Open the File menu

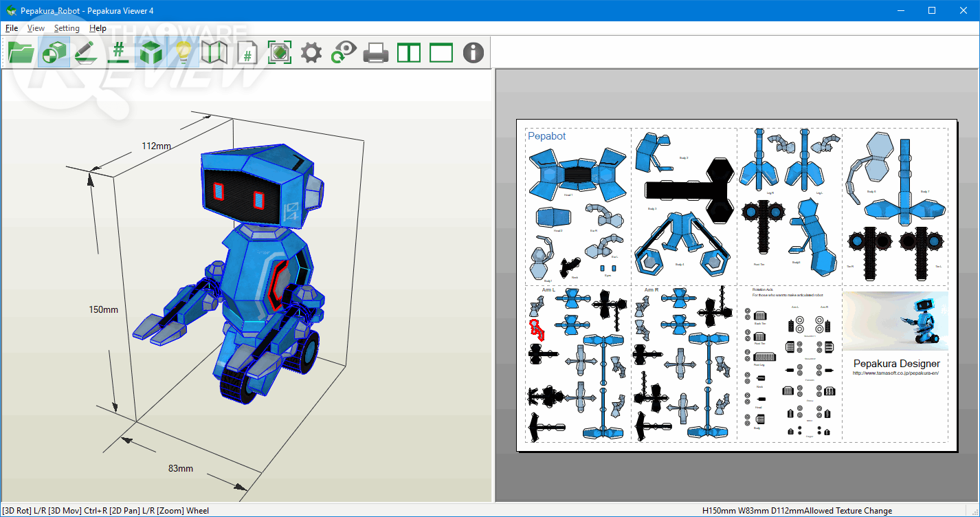[12, 28]
